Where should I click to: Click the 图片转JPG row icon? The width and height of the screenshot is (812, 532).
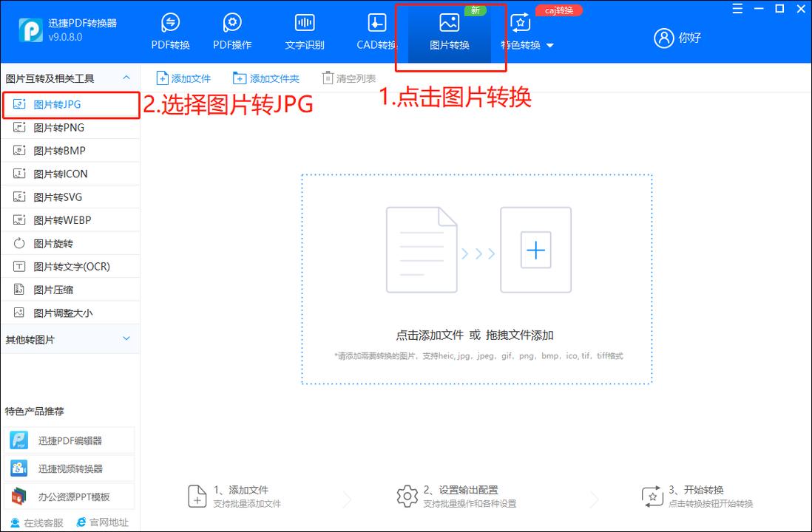19,104
